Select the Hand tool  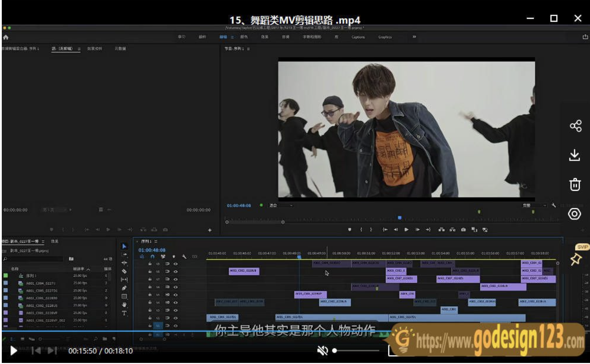click(x=124, y=304)
